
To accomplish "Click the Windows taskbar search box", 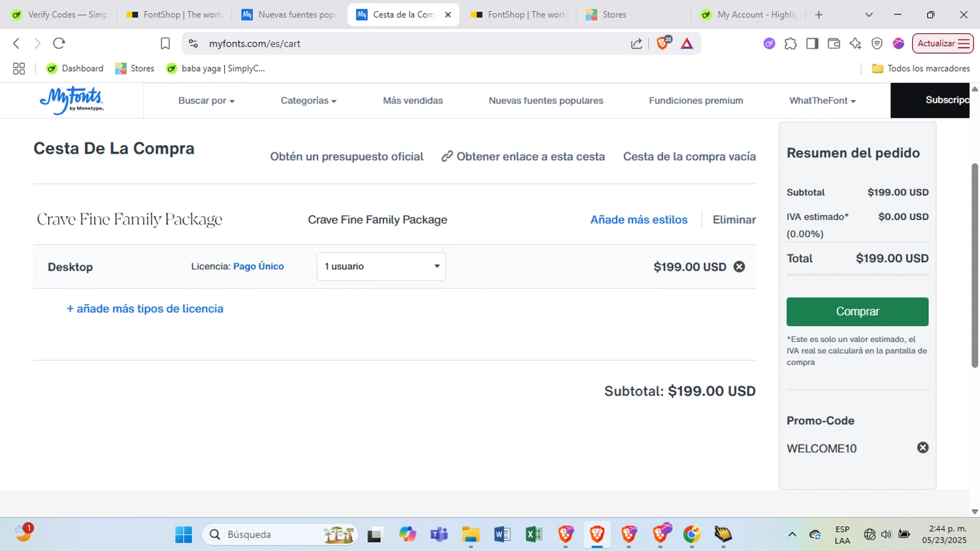I will (x=280, y=535).
